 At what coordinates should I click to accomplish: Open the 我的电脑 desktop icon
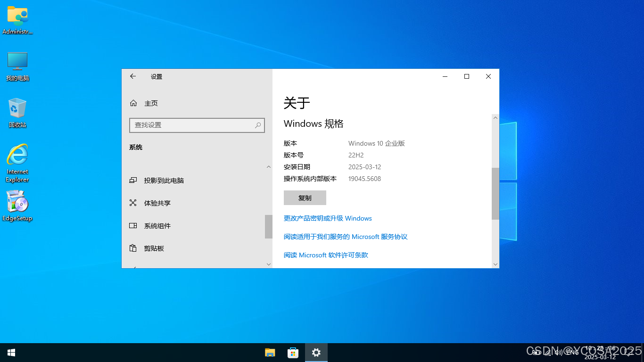17,66
